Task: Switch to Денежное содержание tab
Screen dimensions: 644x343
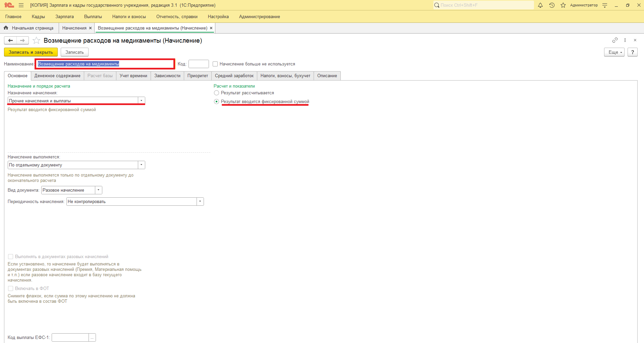Action: 57,76
